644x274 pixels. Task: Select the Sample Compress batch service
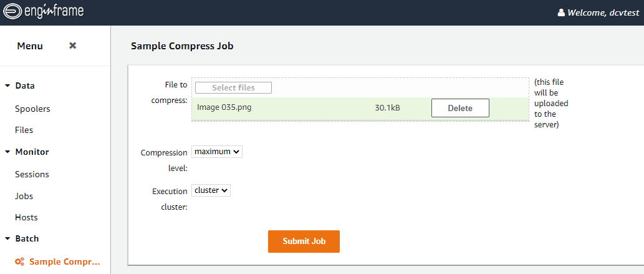click(65, 262)
